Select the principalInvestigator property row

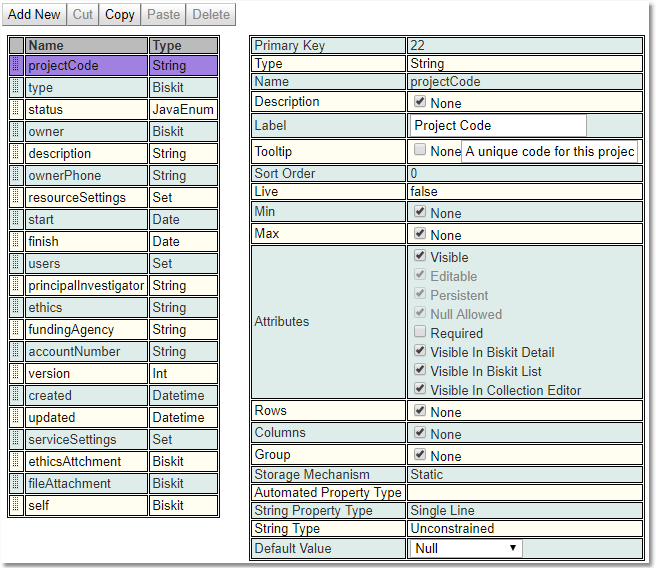tap(86, 286)
